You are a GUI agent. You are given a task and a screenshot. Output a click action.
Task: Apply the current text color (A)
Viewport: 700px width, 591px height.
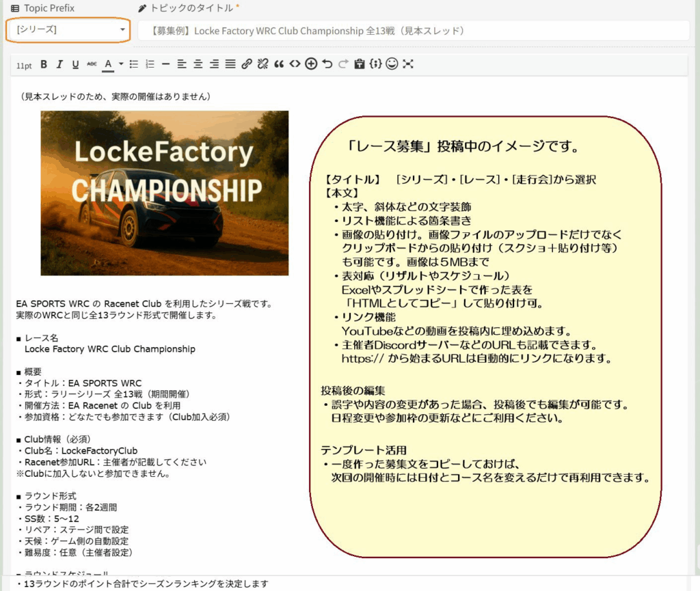tap(108, 64)
